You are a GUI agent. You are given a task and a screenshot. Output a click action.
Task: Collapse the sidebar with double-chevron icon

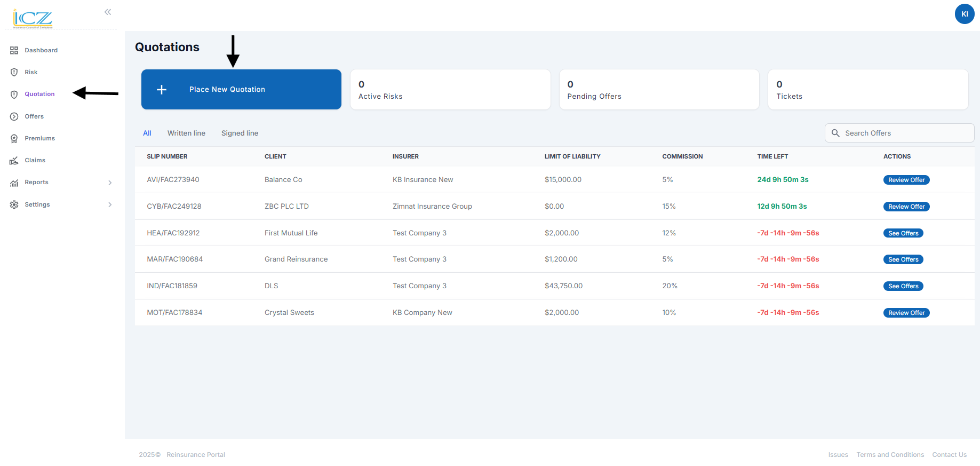pyautogui.click(x=108, y=12)
